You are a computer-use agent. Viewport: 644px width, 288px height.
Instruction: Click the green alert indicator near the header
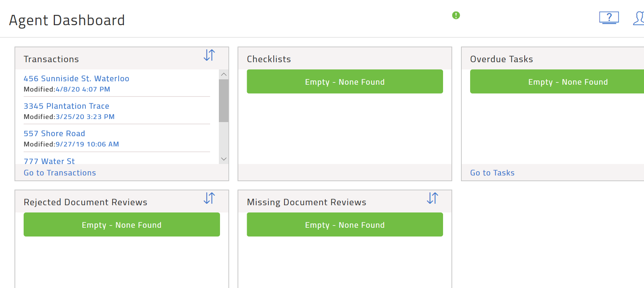(x=456, y=15)
